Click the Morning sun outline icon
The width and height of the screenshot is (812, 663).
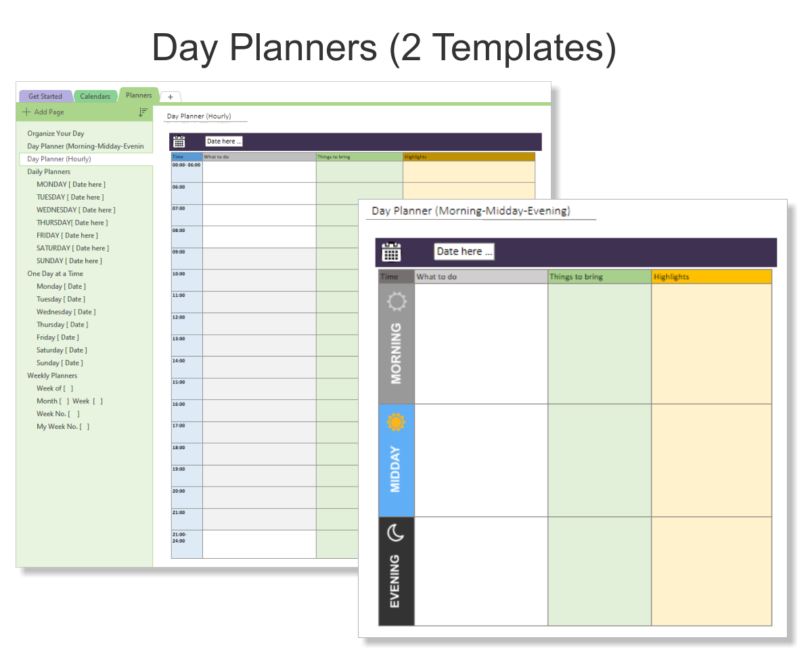[x=397, y=302]
